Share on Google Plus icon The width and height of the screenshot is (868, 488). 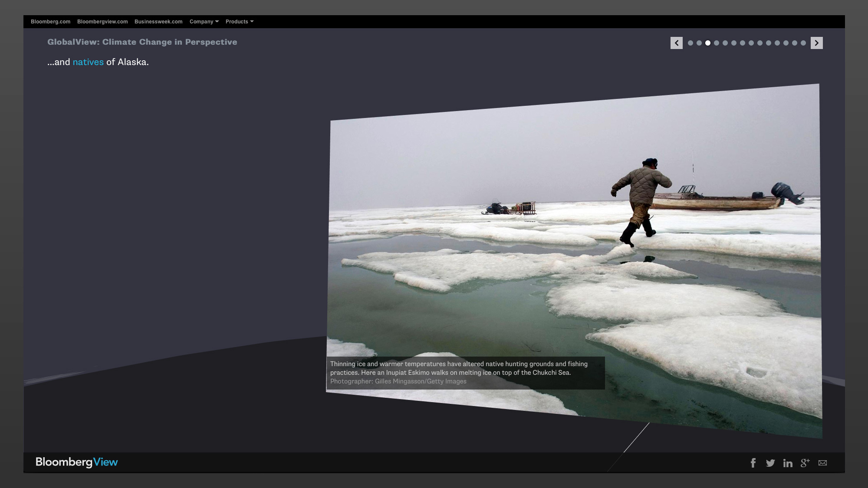pyautogui.click(x=805, y=463)
